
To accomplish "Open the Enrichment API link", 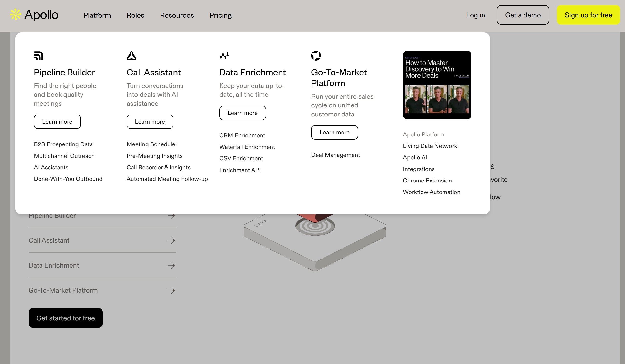I will click(240, 170).
